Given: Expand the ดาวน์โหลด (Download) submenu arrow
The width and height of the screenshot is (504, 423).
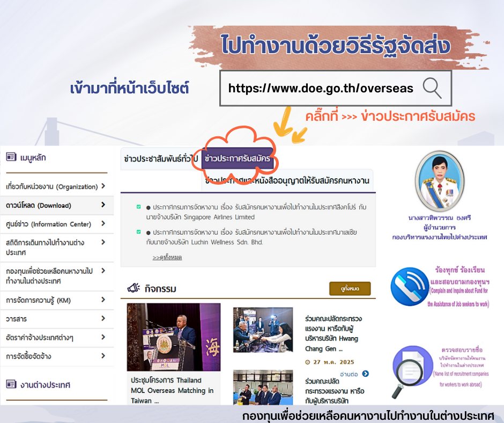Looking at the screenshot, I should (x=103, y=205).
